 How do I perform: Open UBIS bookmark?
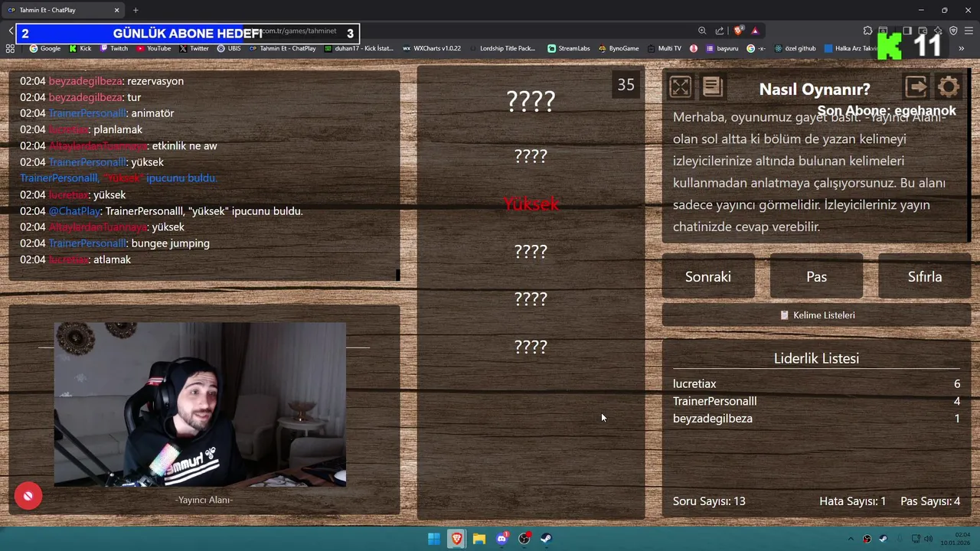(x=229, y=48)
